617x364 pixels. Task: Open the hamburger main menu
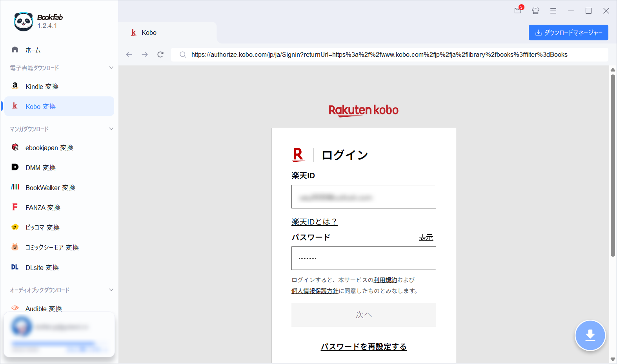pyautogui.click(x=553, y=11)
